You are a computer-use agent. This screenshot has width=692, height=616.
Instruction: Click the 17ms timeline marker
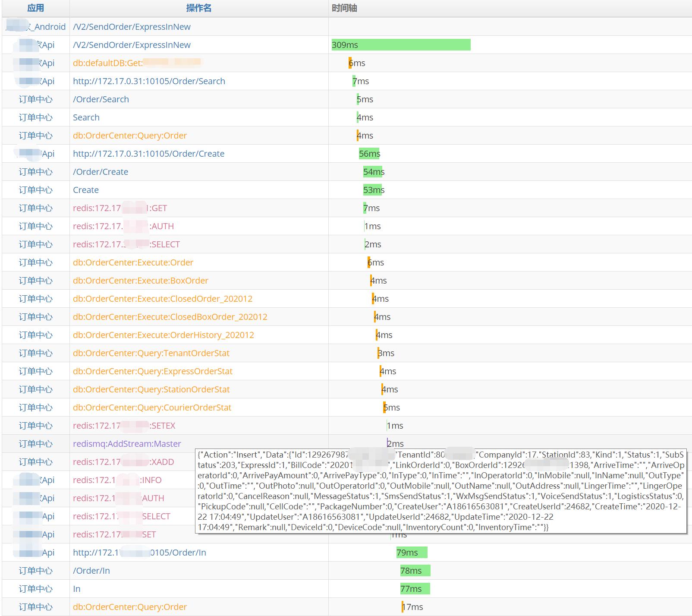pyautogui.click(x=403, y=607)
